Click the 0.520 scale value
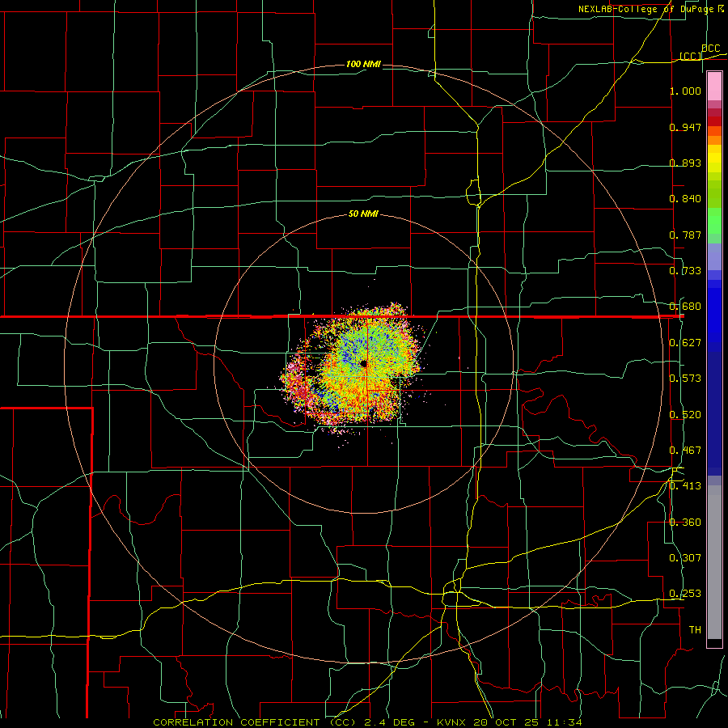 coord(685,415)
